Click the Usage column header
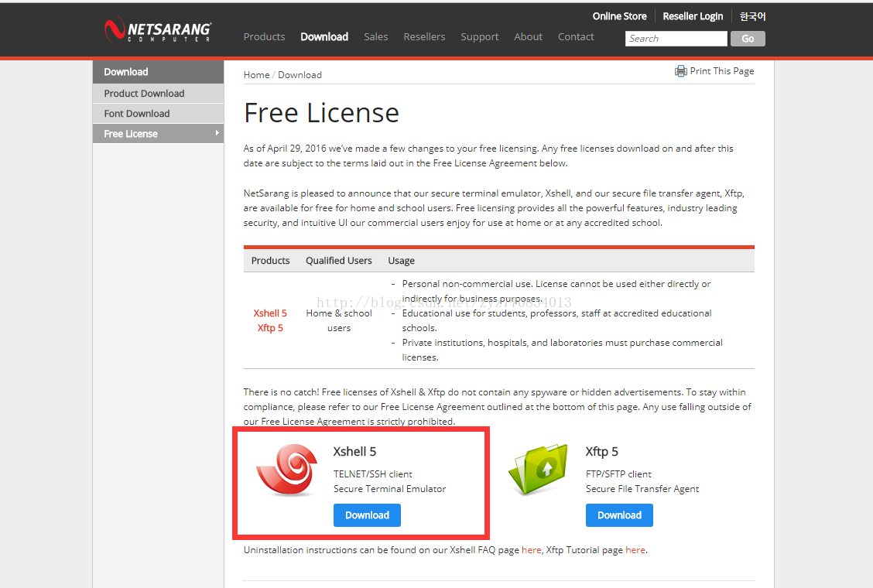873x588 pixels. click(401, 261)
